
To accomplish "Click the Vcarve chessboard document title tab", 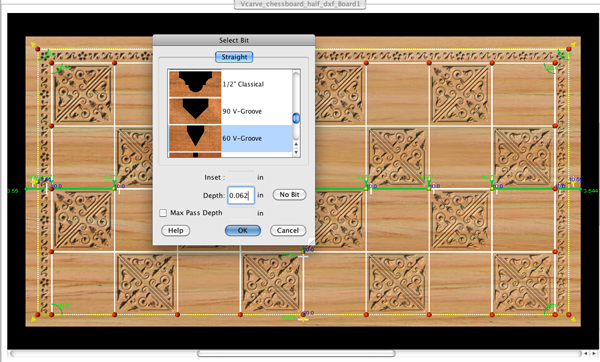I will (300, 4).
